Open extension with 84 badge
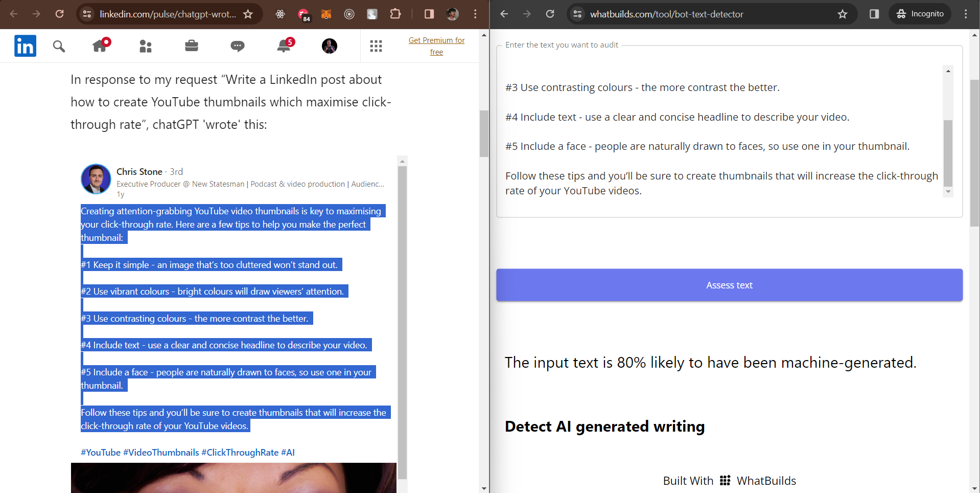Viewport: 980px width, 493px height. [x=304, y=15]
